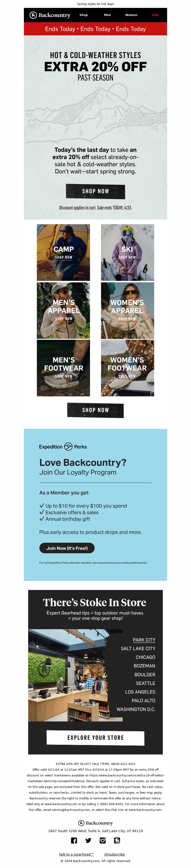Open the Instagram camera icon link
This screenshot has width=191, height=868.
[x=103, y=840]
